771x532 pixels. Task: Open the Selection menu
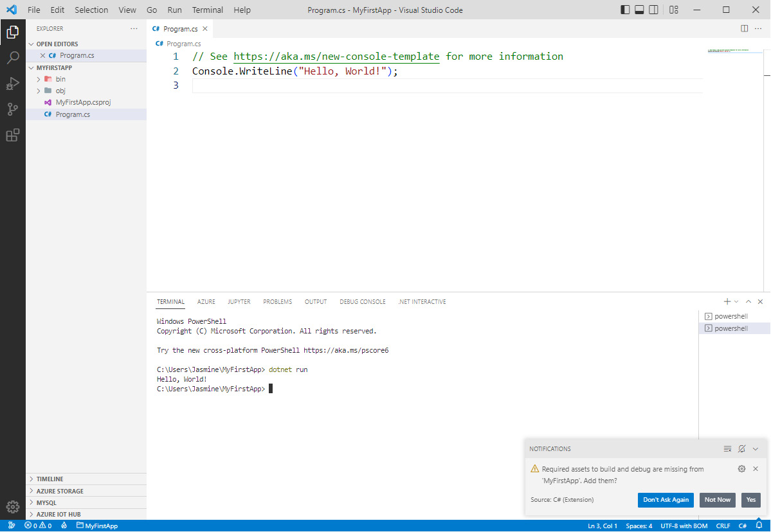pos(91,10)
